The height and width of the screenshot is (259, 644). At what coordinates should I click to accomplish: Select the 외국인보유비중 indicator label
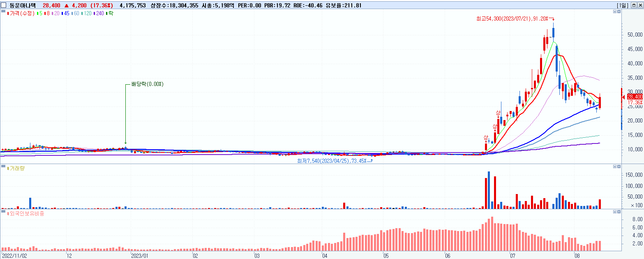click(26, 214)
